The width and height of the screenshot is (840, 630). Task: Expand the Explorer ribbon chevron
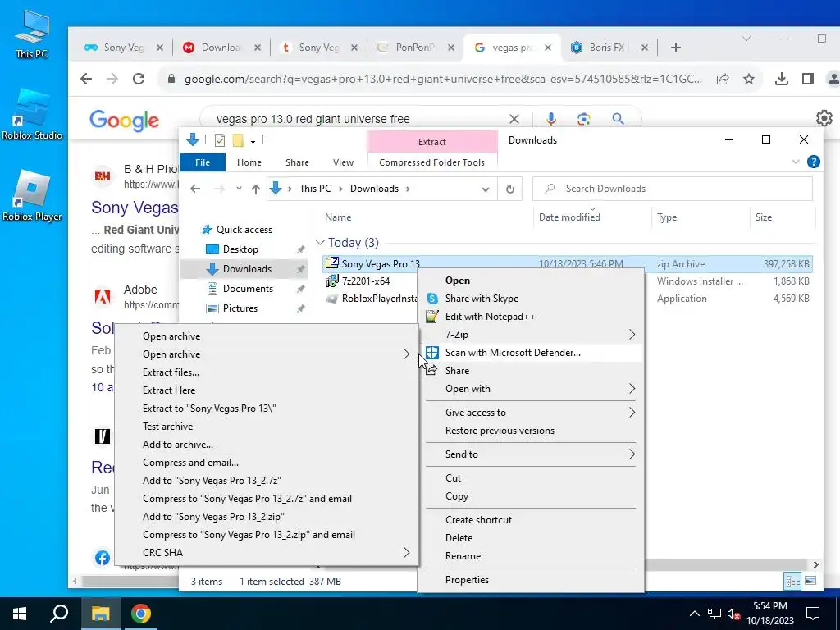click(796, 162)
